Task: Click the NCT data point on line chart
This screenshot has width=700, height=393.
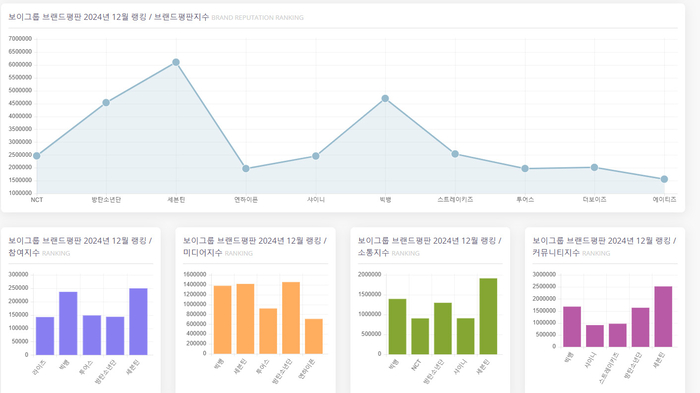Action: (37, 156)
